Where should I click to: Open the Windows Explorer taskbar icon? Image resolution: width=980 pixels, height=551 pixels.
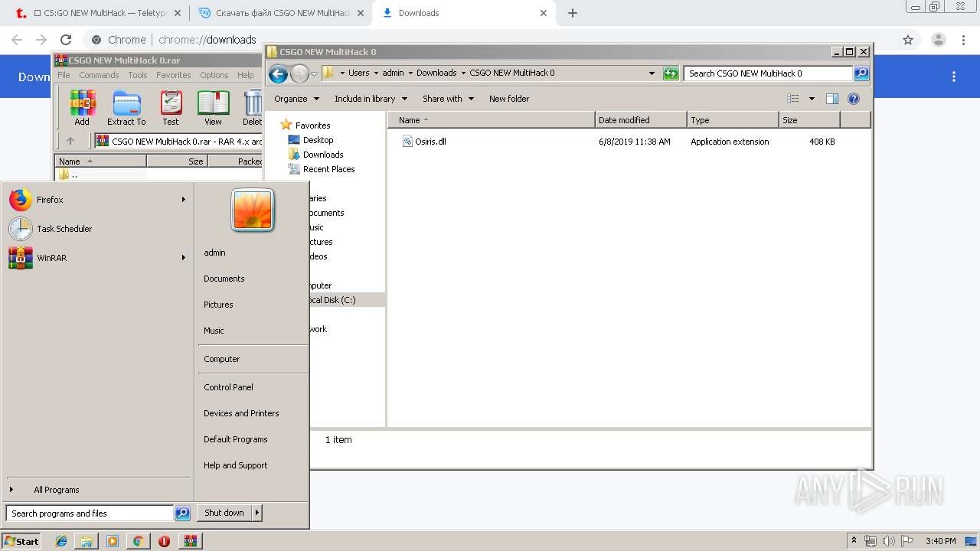pos(87,541)
